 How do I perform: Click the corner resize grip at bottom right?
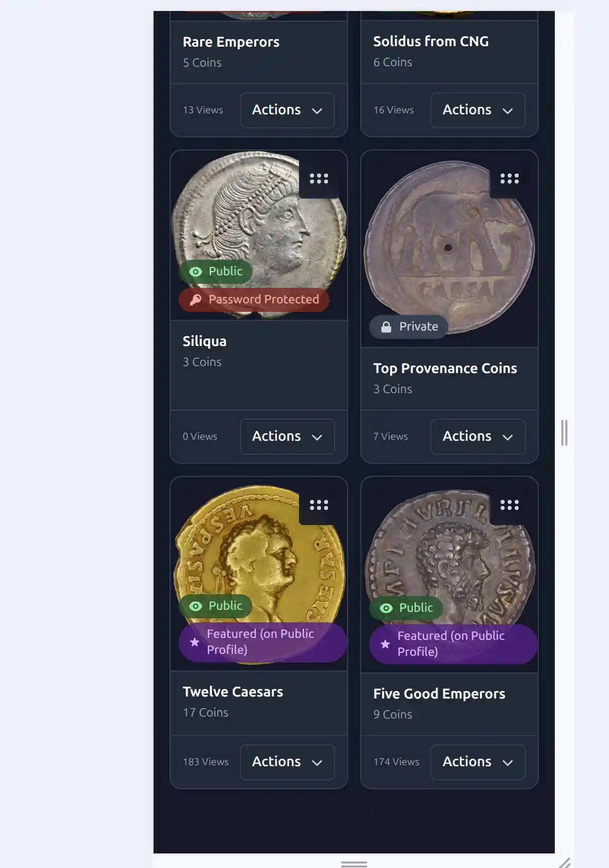[564, 862]
